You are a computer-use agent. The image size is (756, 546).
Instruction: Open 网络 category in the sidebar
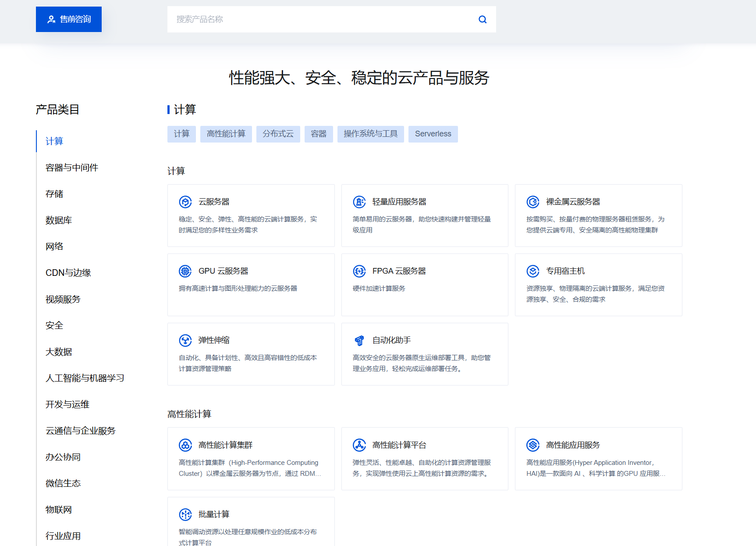[x=54, y=246]
